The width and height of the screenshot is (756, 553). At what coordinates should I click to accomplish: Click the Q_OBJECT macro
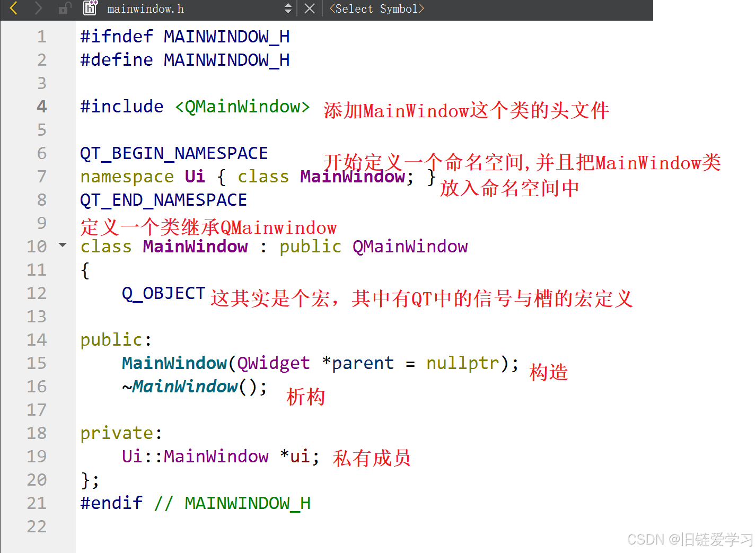tap(163, 293)
